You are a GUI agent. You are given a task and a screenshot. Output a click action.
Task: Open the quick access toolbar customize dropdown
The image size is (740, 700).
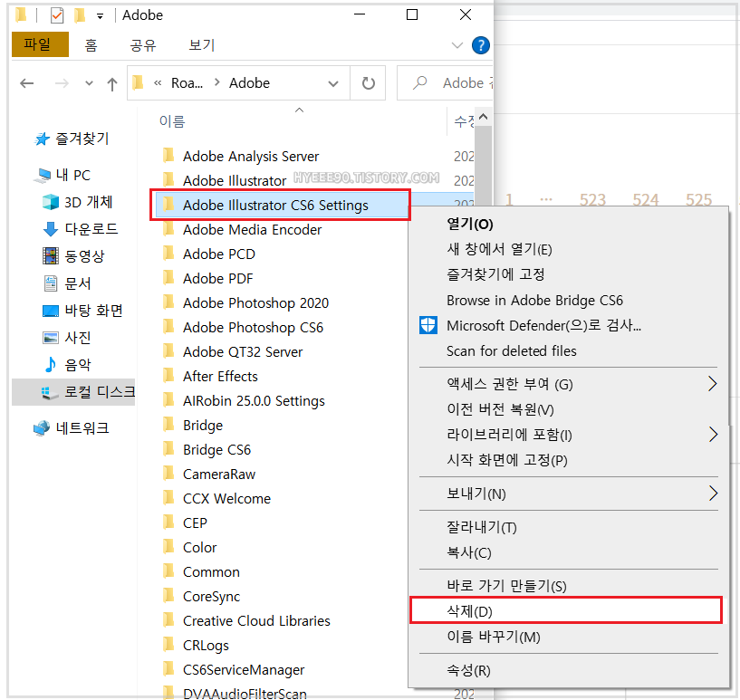100,16
